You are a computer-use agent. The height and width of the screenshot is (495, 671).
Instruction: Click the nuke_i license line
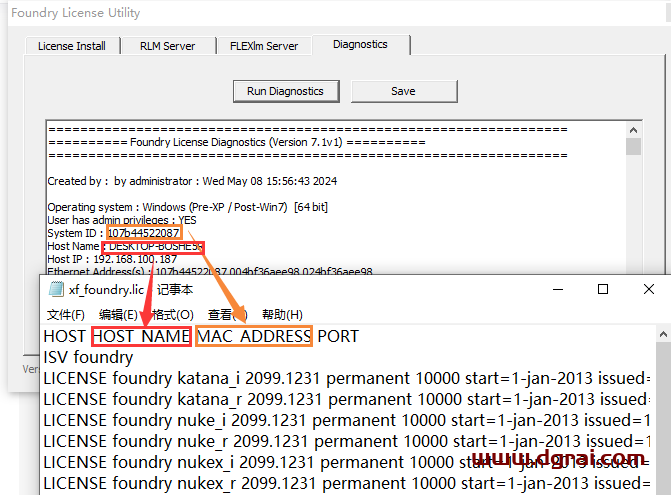point(347,420)
